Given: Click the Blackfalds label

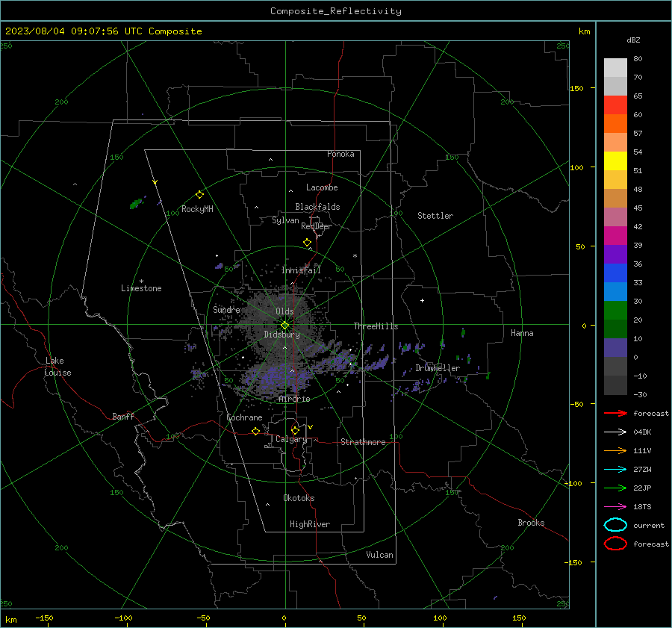Looking at the screenshot, I should point(317,207).
